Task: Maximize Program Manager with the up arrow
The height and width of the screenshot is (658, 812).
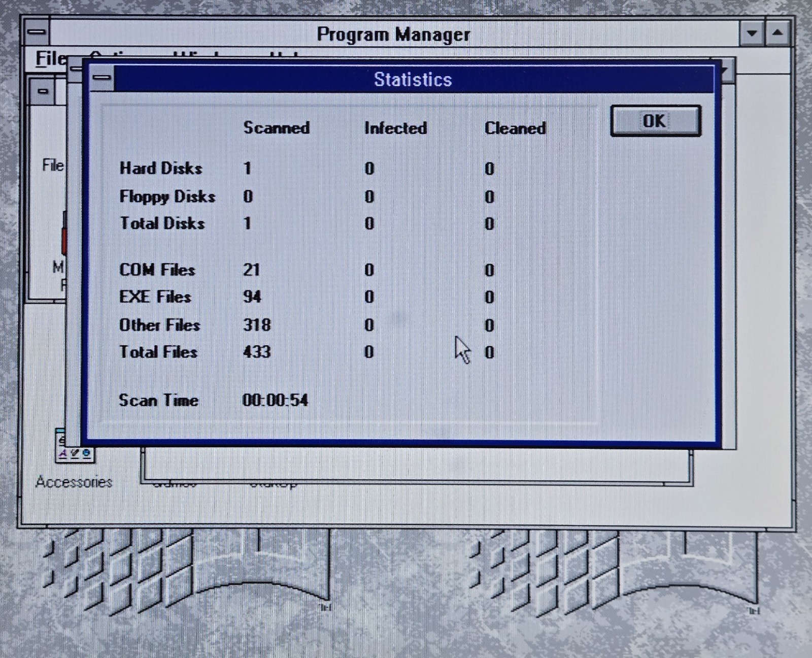Action: click(777, 34)
